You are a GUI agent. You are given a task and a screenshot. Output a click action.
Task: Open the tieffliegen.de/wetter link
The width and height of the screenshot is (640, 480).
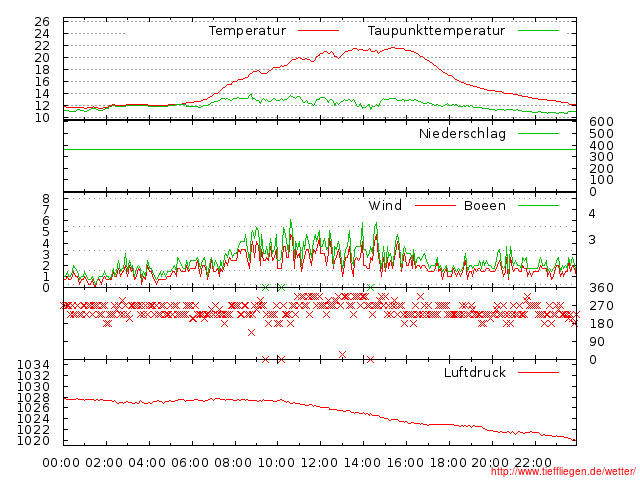pyautogui.click(x=563, y=471)
